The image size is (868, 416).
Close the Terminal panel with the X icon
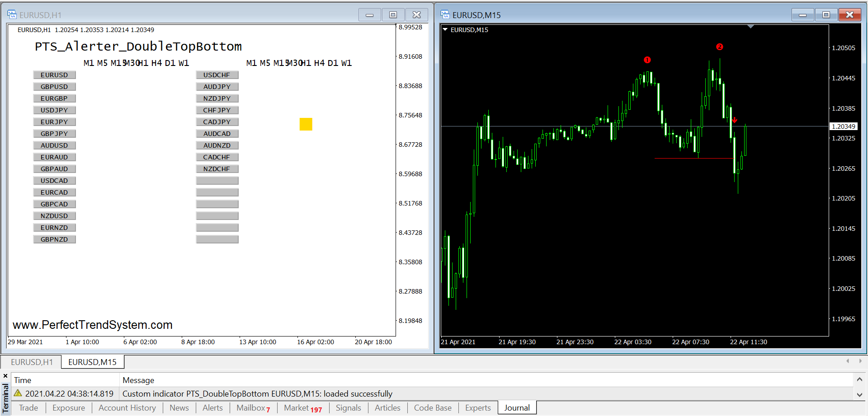[5, 376]
